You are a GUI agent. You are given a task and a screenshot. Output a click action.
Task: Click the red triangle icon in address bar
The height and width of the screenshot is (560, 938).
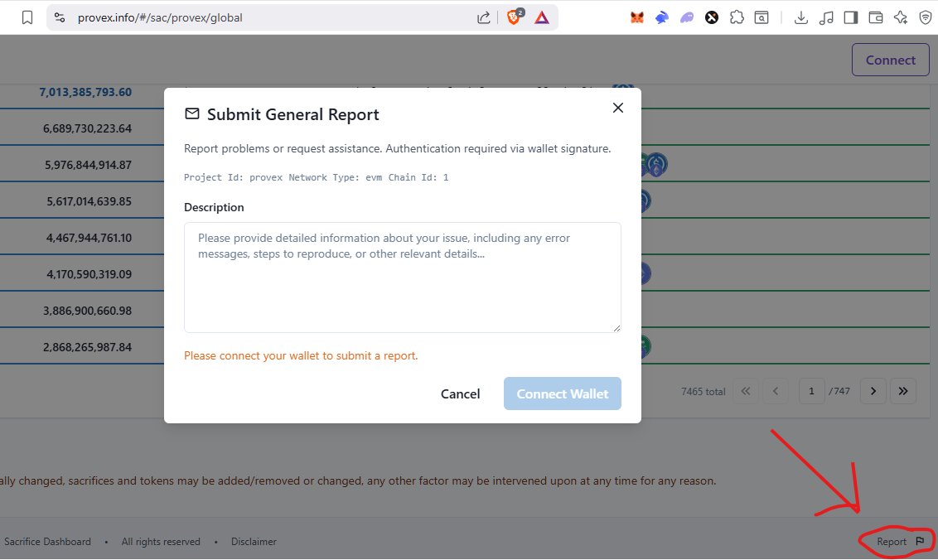pos(542,17)
